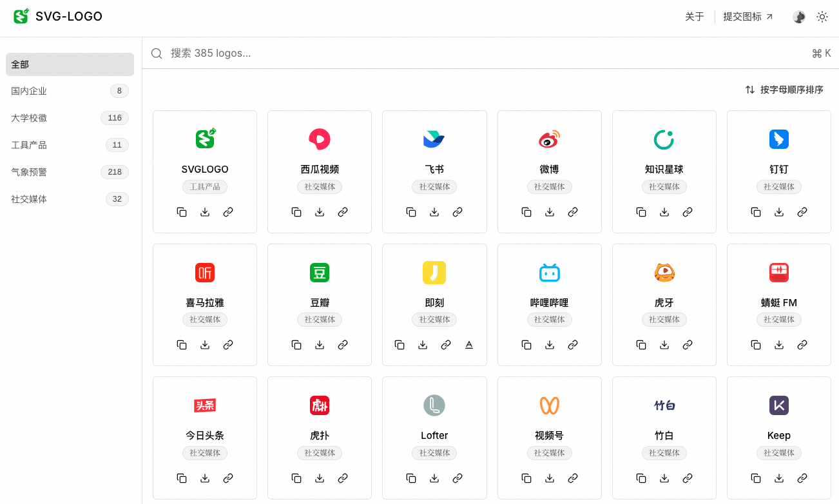Viewport: 839px width, 504px height.
Task: Copy the 钉钉 logo SVG
Action: click(756, 212)
